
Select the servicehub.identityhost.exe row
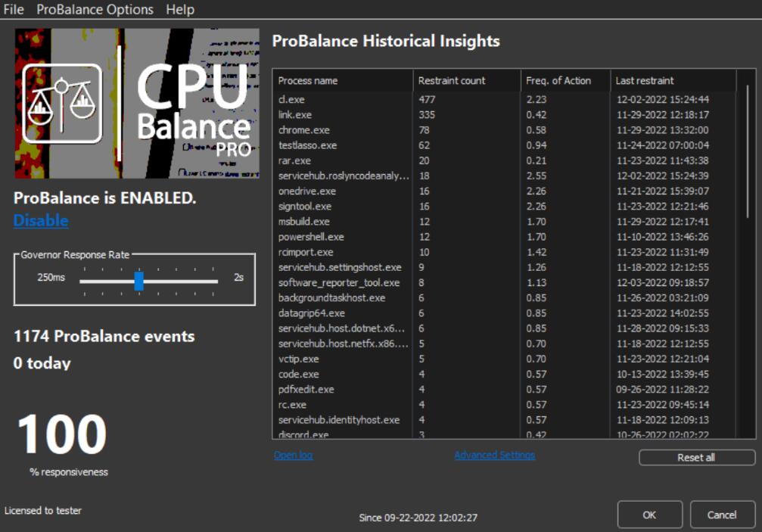[505, 420]
